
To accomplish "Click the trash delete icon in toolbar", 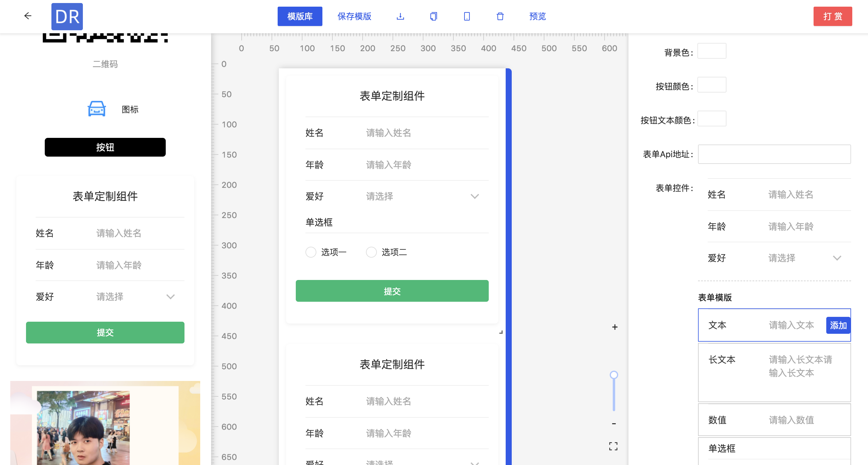I will pos(500,16).
